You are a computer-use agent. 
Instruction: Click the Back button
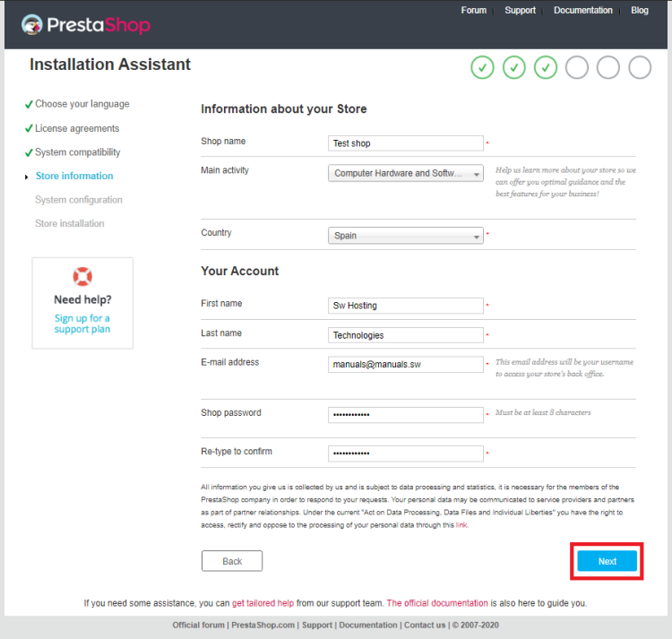coord(232,561)
